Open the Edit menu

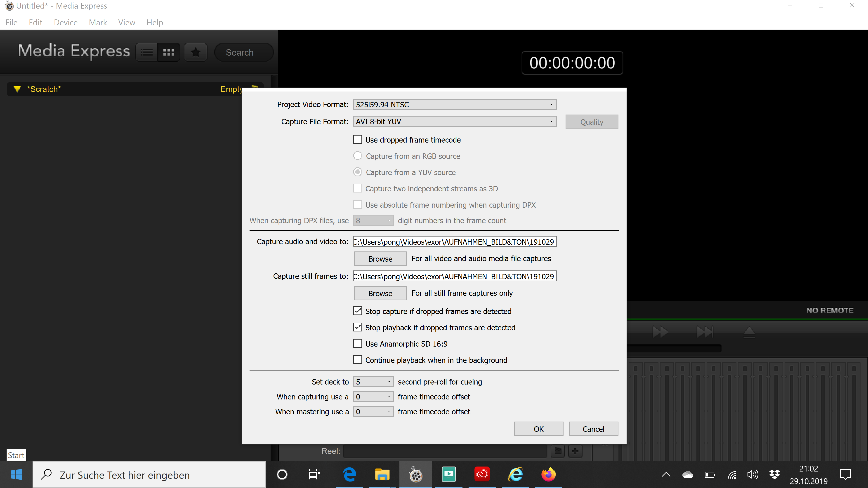point(35,23)
